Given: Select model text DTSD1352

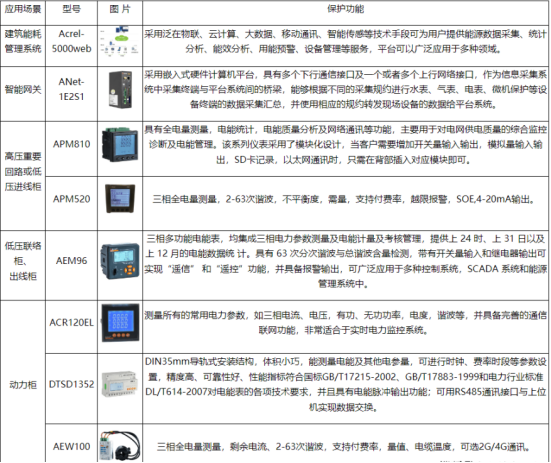Looking at the screenshot, I should [71, 384].
